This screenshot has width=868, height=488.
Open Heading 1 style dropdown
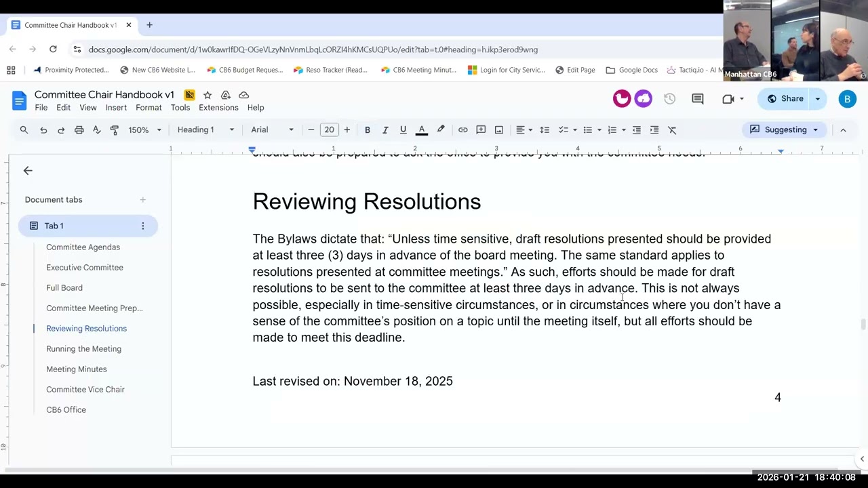pyautogui.click(x=205, y=129)
